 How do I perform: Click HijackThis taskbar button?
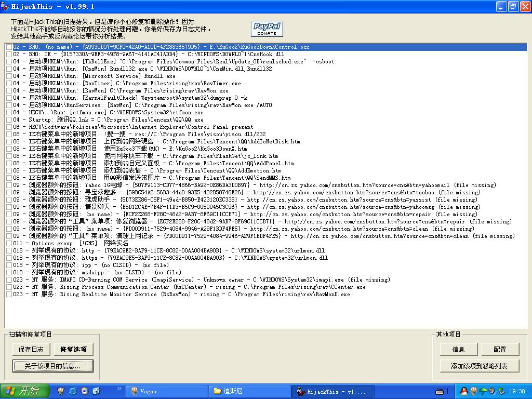pyautogui.click(x=333, y=392)
